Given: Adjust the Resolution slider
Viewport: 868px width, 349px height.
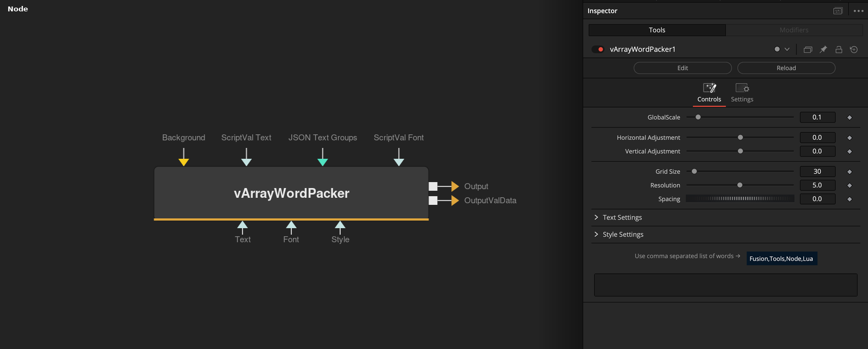Looking at the screenshot, I should 740,185.
